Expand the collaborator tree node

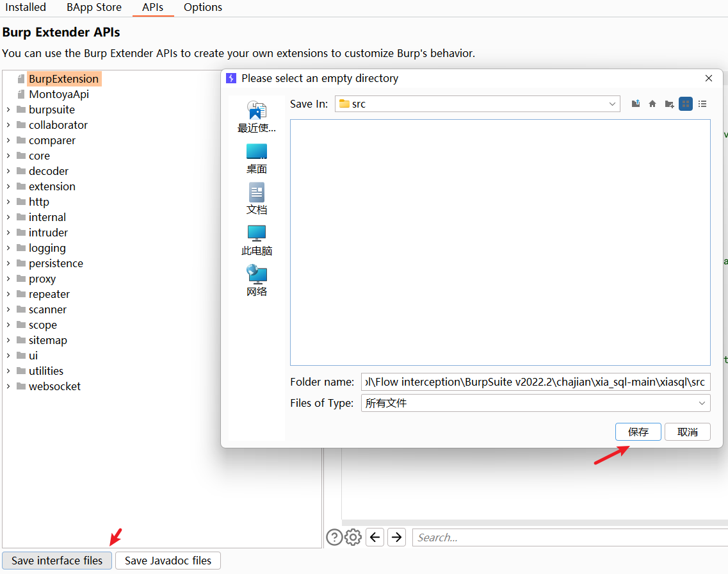point(8,125)
